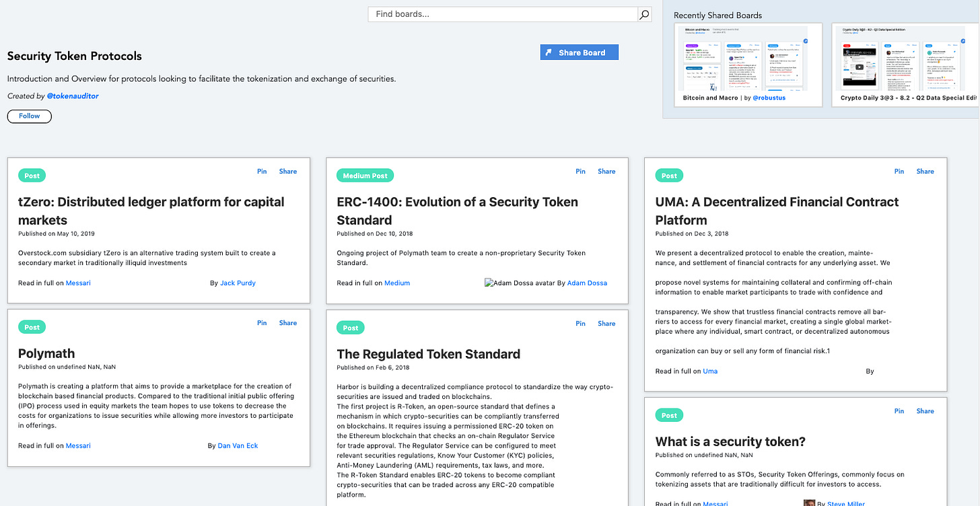
Task: Click the Post tag on Polymath card
Action: tap(32, 328)
